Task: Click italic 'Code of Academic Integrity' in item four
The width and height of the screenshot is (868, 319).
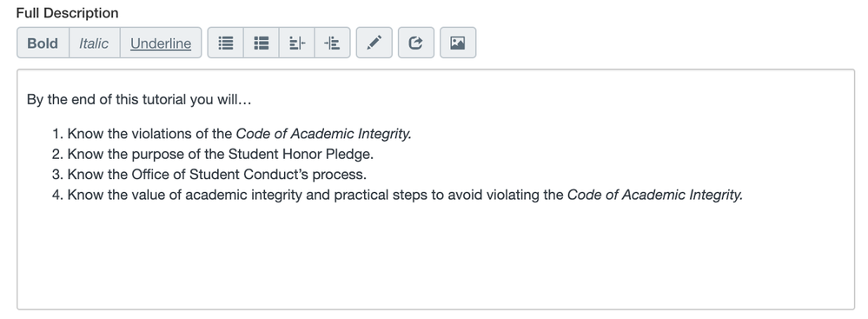Action: (655, 195)
